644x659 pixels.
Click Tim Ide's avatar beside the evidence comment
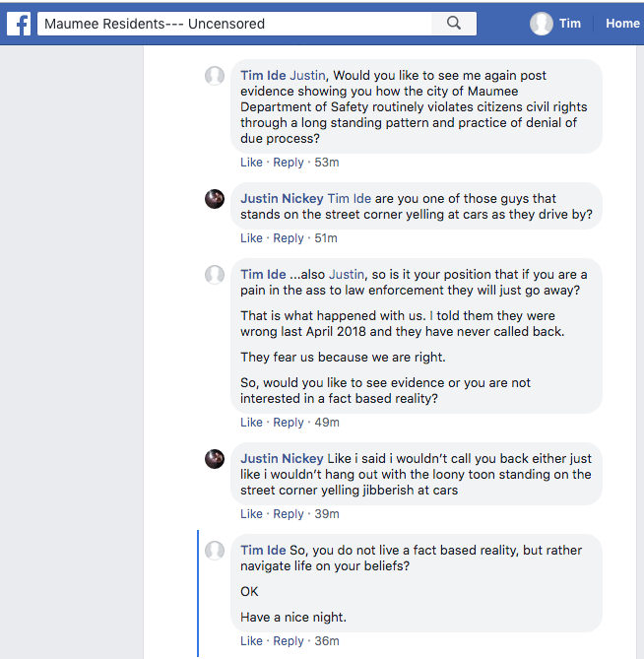[x=215, y=76]
